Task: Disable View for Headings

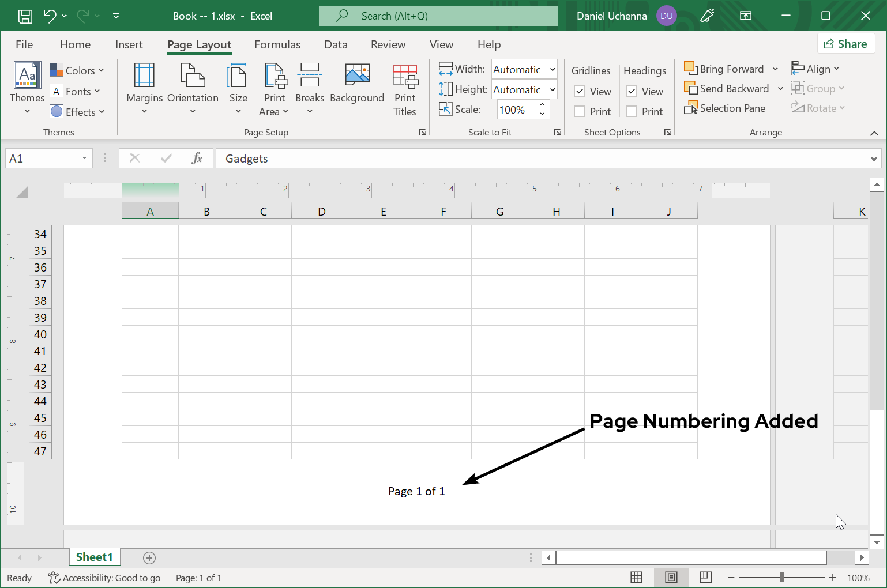Action: click(631, 91)
